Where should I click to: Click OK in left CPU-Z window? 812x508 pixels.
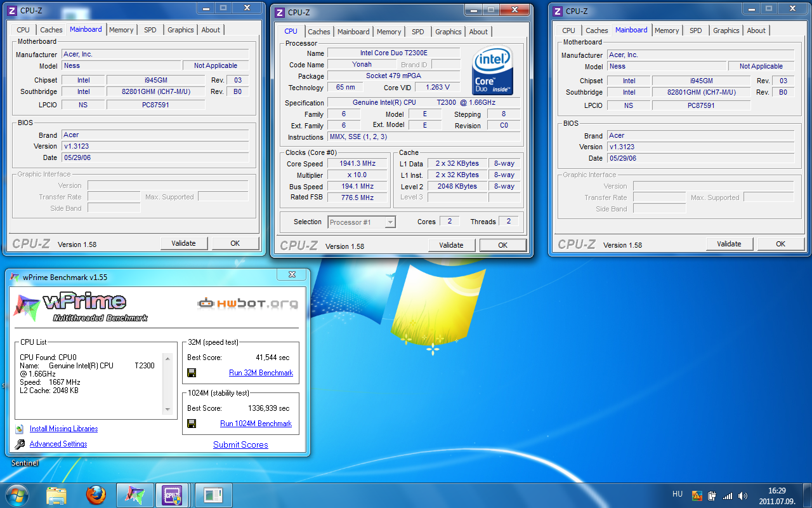click(x=235, y=243)
